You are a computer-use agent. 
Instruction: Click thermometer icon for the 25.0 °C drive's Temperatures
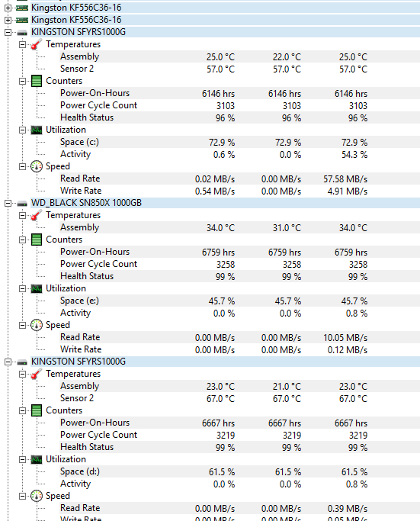(36, 44)
